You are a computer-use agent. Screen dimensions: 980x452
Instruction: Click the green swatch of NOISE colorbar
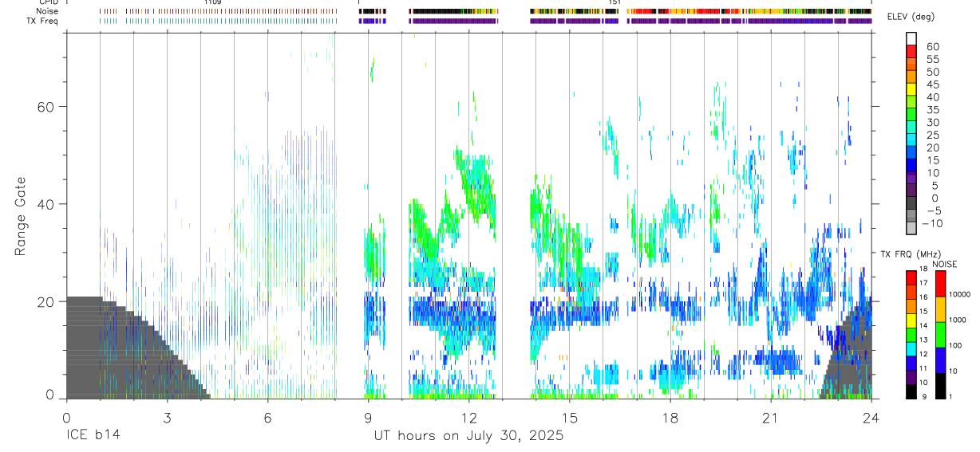[x=940, y=335]
